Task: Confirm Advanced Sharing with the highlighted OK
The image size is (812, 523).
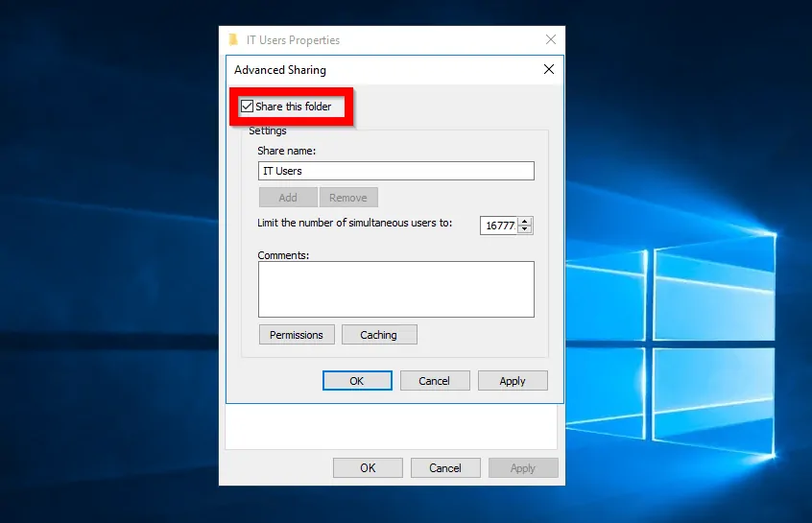Action: click(357, 381)
